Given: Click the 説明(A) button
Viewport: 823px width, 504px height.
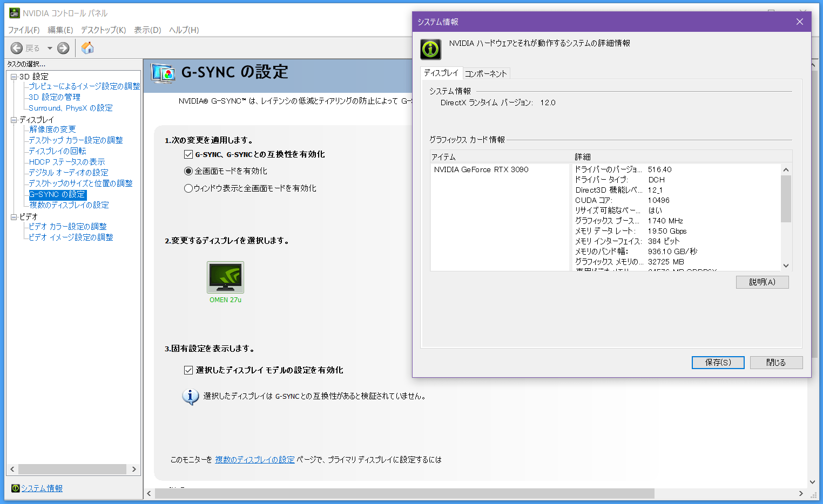Looking at the screenshot, I should (762, 282).
